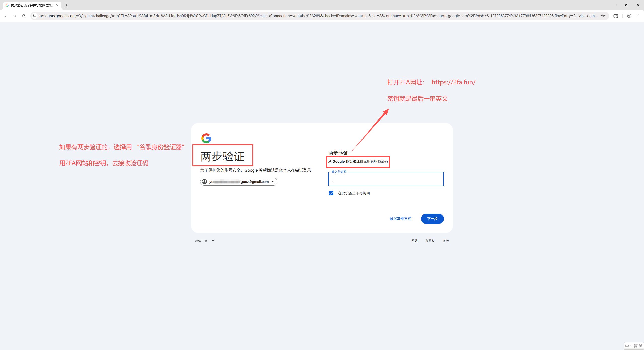Minimize the Chrome window
The height and width of the screenshot is (350, 644).
tap(615, 5)
